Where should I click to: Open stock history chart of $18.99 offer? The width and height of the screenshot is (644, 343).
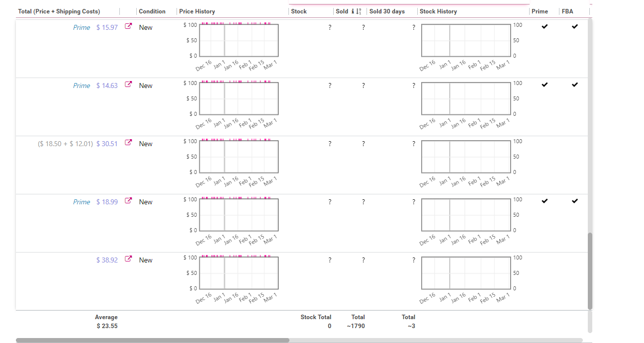point(466,215)
